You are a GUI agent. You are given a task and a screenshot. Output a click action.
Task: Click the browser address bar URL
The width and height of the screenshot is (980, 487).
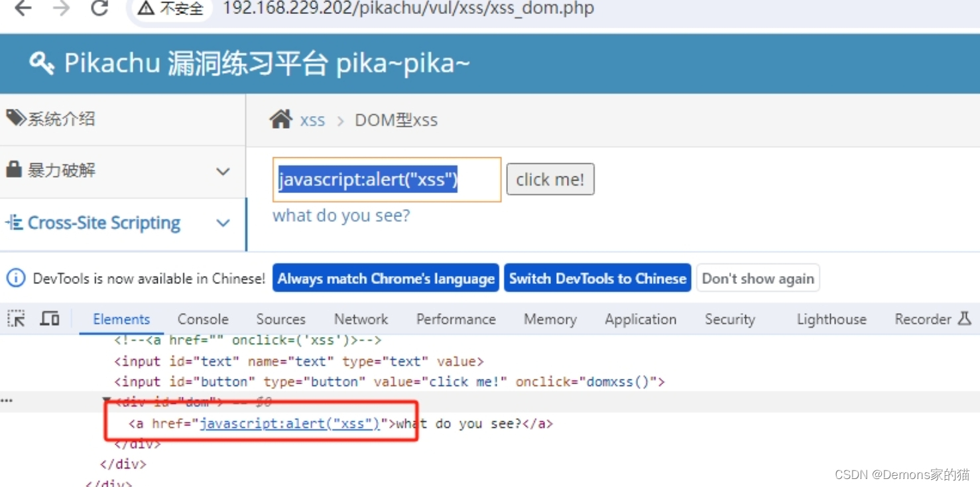tap(408, 9)
